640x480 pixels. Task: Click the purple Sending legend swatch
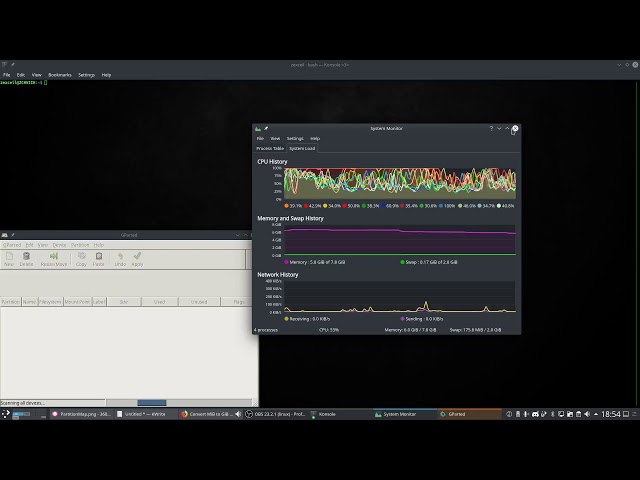coord(402,319)
